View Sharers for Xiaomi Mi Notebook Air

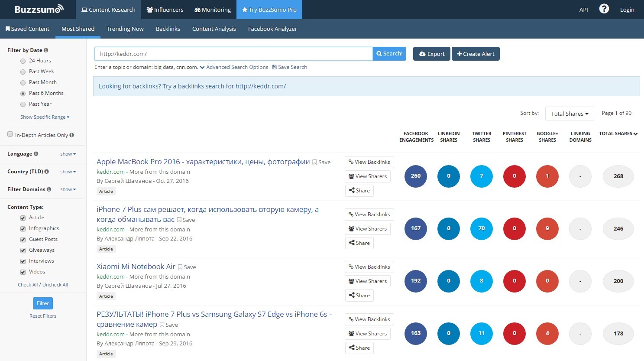tap(368, 281)
